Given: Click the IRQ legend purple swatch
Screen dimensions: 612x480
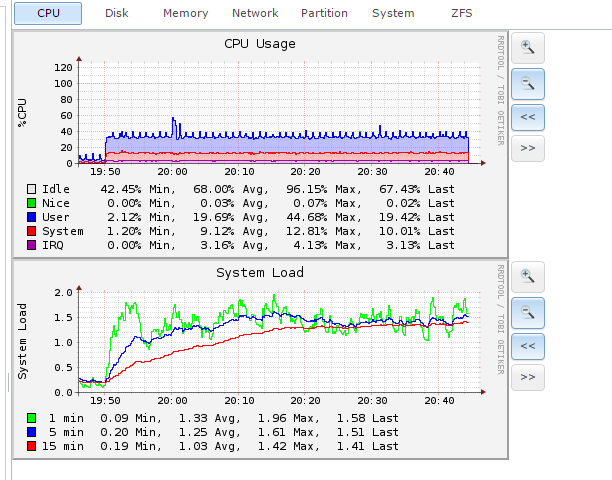Looking at the screenshot, I should (32, 245).
